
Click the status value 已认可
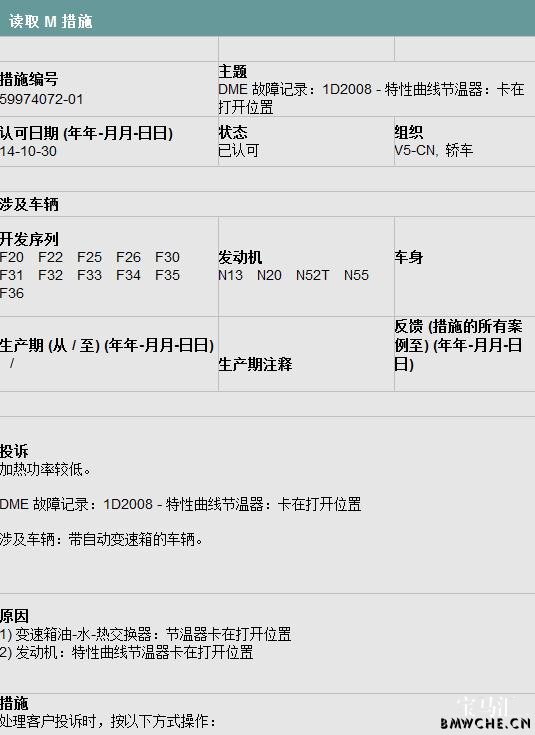click(239, 150)
